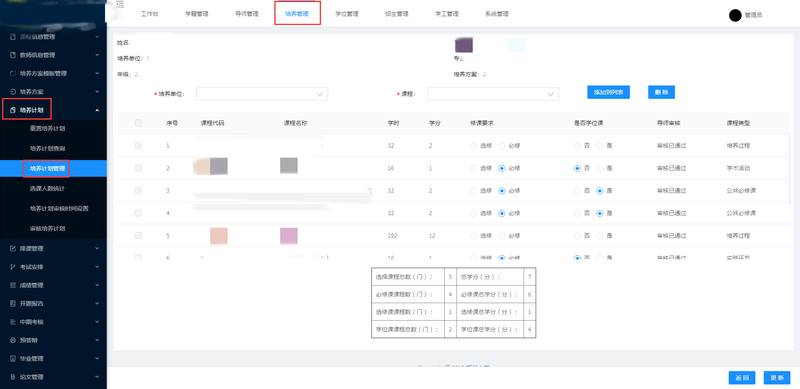
Task: Click the 开题报告 document icon
Action: [x=13, y=304]
